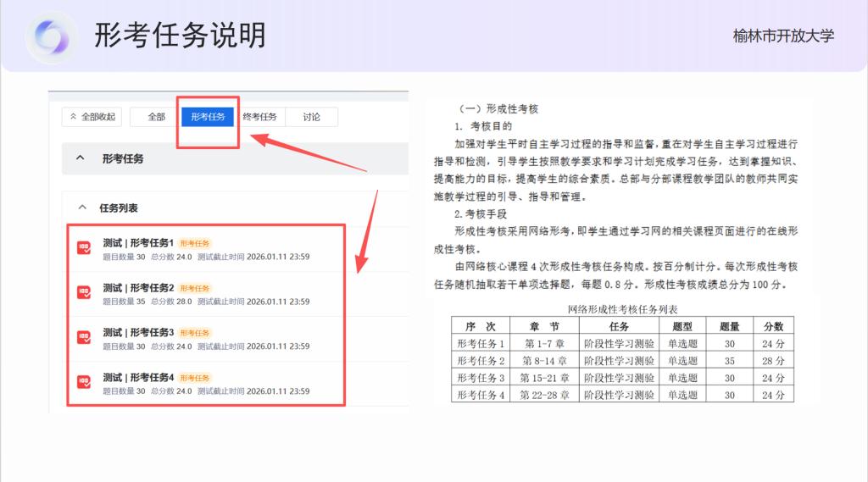Open the 测试 | 形考任务2 title link
This screenshot has height=482, width=868.
pyautogui.click(x=138, y=288)
